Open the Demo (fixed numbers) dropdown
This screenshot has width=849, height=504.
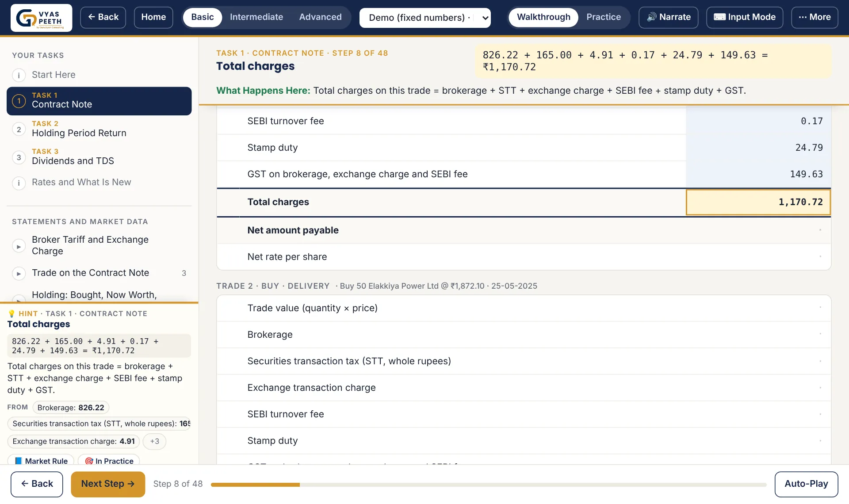[425, 18]
